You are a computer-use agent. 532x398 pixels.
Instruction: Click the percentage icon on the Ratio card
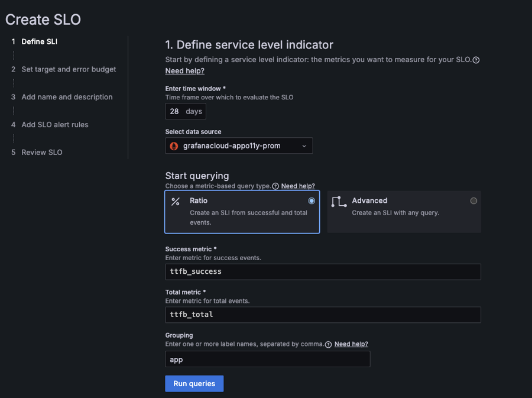(176, 200)
